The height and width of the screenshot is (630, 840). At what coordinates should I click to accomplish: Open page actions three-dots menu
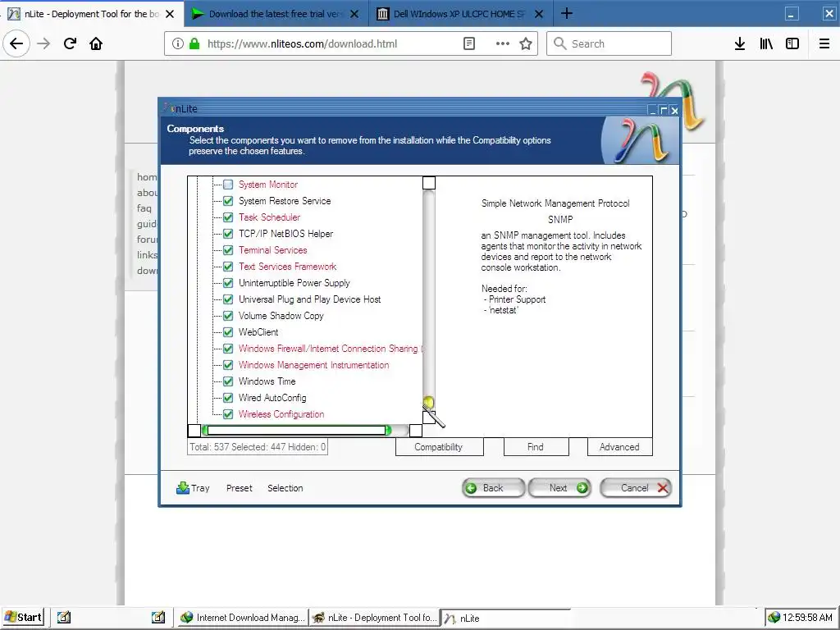coord(503,43)
